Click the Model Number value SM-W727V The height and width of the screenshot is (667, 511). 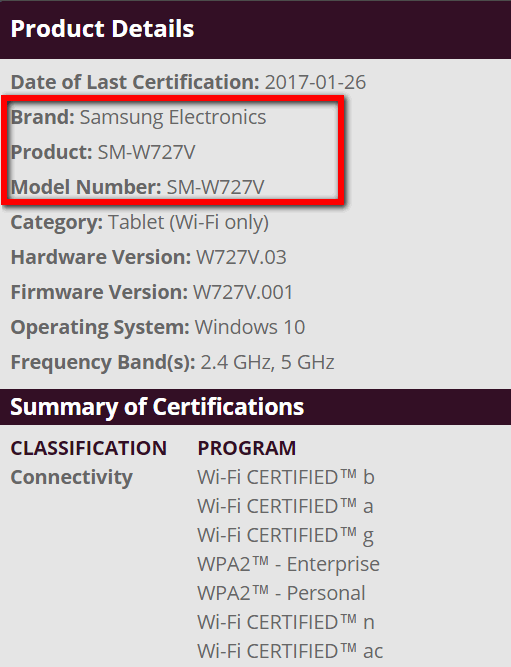coord(215,187)
